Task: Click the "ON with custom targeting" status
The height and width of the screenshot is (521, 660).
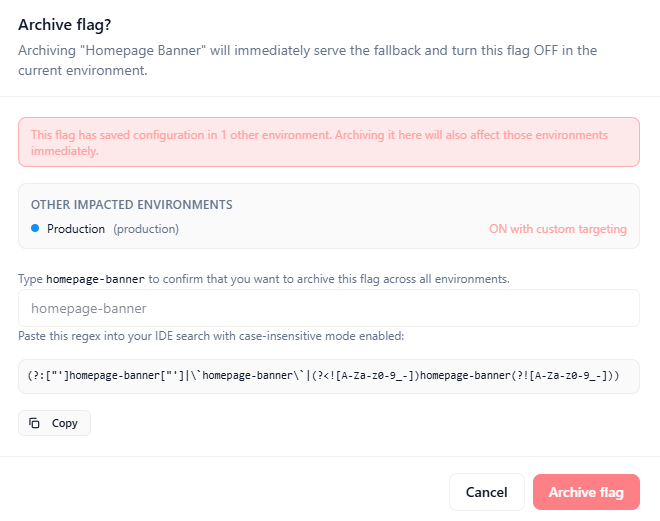Action: tap(557, 229)
